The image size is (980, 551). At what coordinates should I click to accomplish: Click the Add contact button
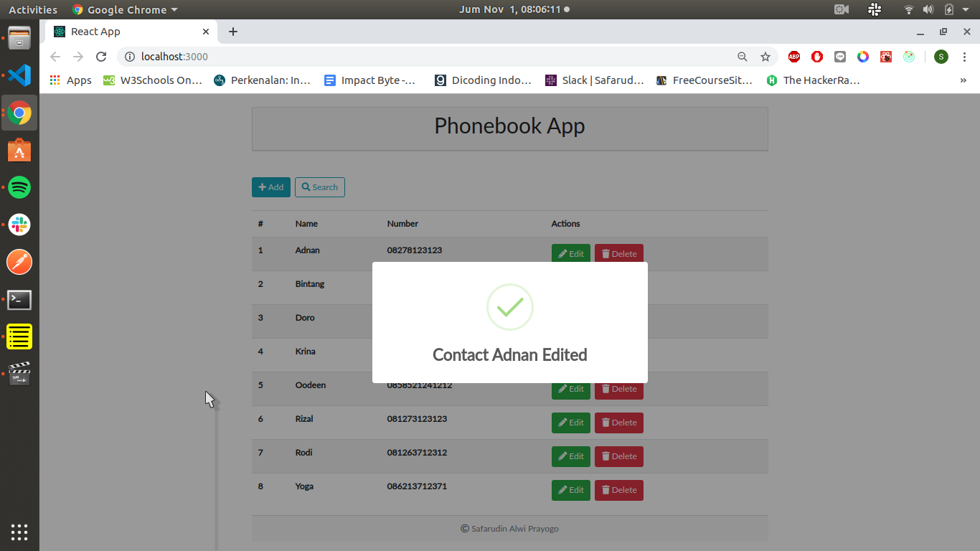(x=270, y=187)
